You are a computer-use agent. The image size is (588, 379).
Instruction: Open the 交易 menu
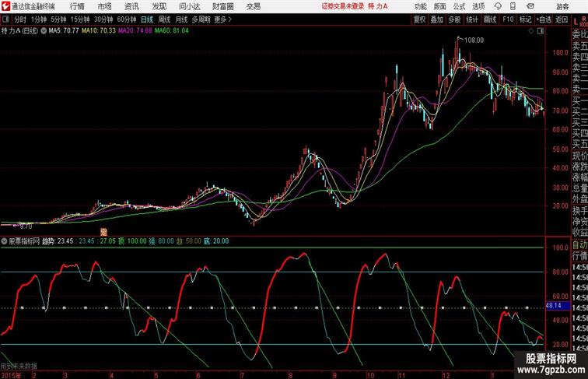coord(254,6)
